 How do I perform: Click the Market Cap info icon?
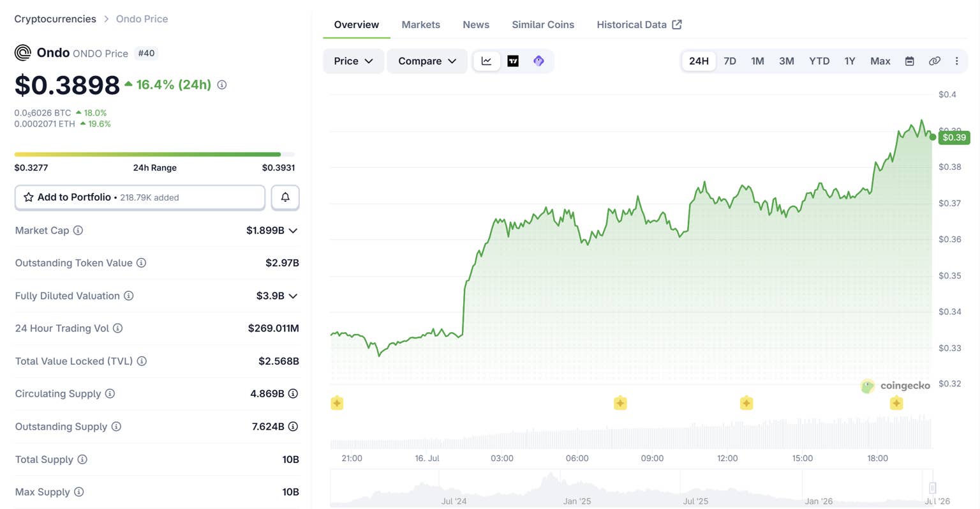78,231
